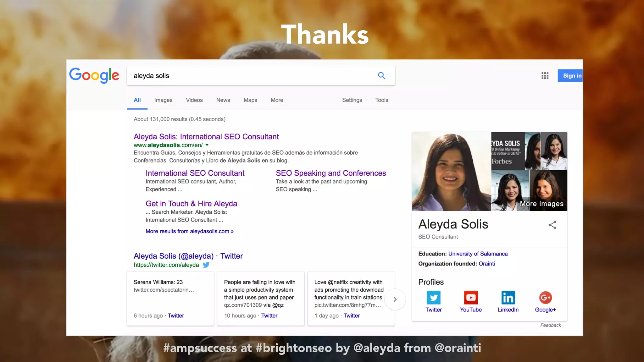
Task: Open University of Salamanca link
Action: pyautogui.click(x=478, y=254)
